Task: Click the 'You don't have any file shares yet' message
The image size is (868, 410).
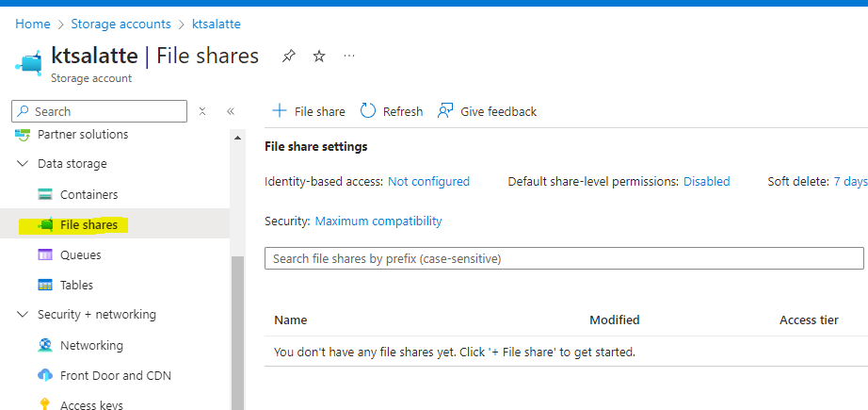Action: pos(455,352)
